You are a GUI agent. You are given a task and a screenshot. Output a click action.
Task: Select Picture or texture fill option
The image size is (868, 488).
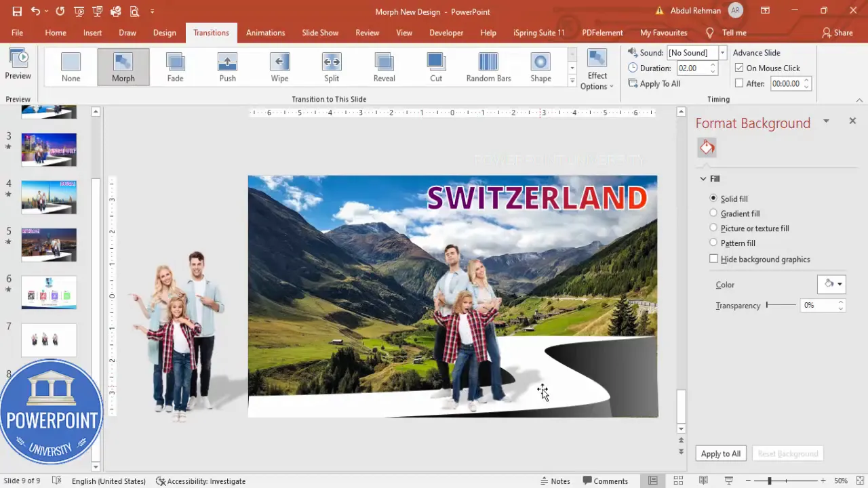click(x=713, y=228)
